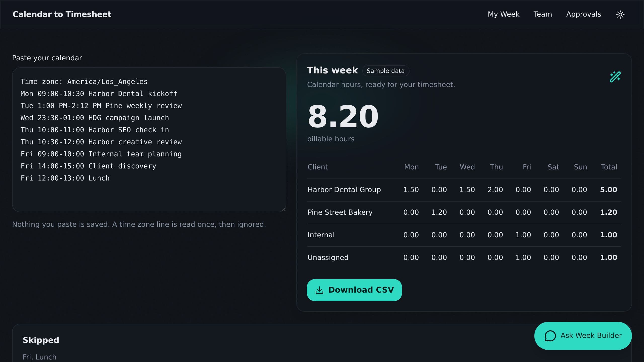The height and width of the screenshot is (362, 644).
Task: Click the Sample data badge
Action: click(x=385, y=71)
